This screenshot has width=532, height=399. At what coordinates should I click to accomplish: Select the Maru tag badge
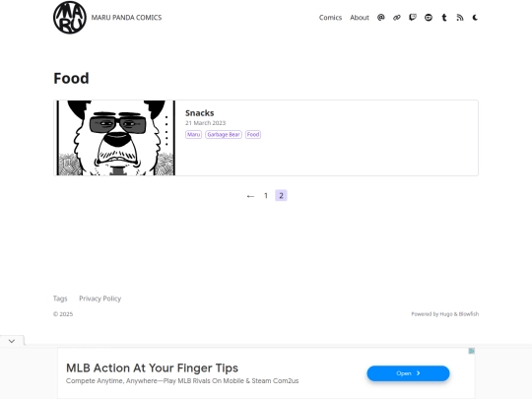click(193, 134)
